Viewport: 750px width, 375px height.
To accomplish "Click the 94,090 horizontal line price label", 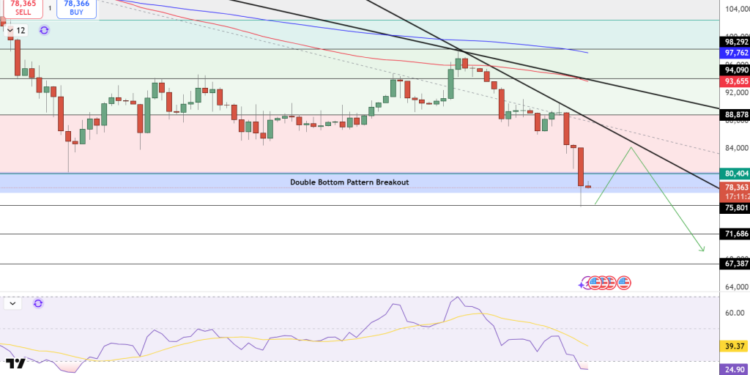I will [x=736, y=70].
